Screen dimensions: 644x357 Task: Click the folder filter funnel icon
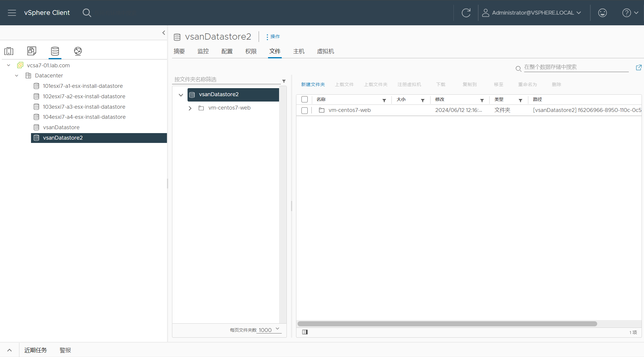click(284, 81)
